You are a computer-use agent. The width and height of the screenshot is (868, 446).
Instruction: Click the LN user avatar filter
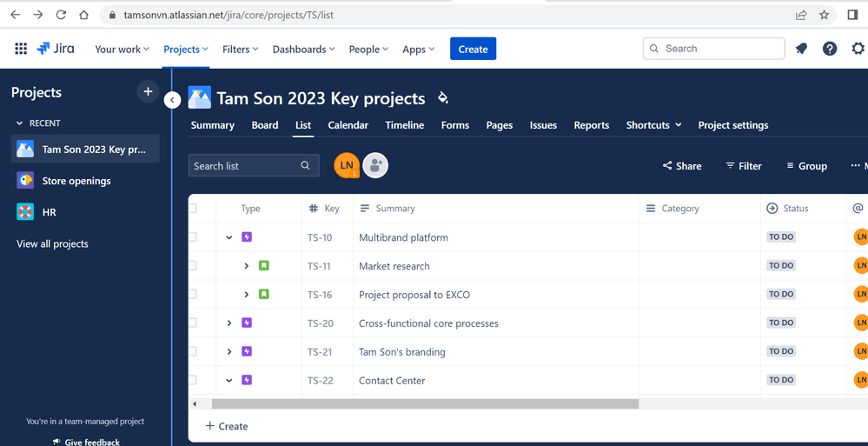click(347, 166)
